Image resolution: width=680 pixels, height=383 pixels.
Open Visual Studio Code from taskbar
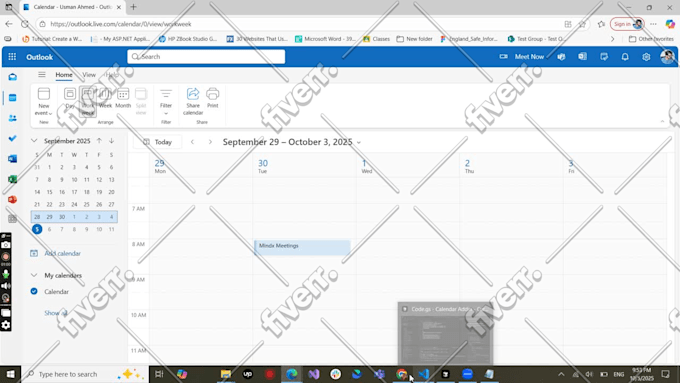pyautogui.click(x=424, y=374)
